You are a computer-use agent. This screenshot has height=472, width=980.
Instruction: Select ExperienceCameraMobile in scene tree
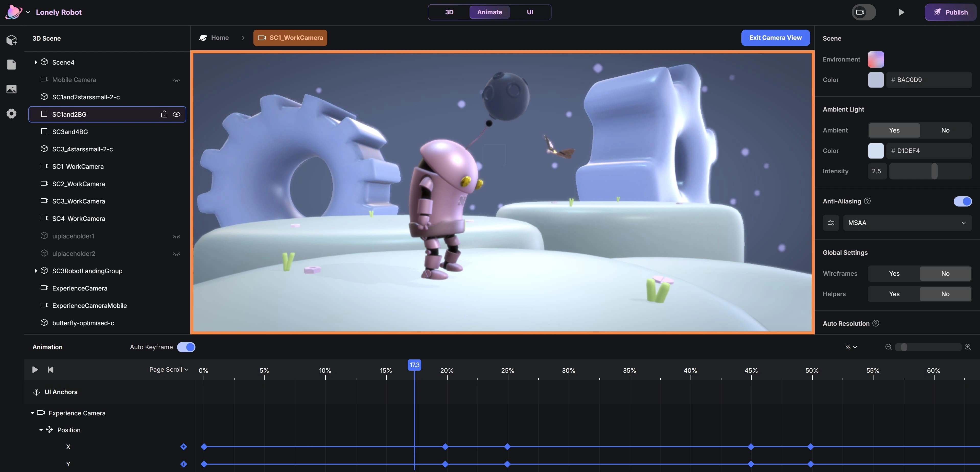coord(107,306)
